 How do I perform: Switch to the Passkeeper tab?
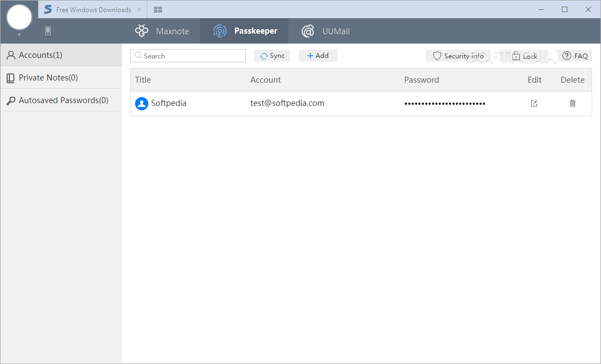[245, 31]
